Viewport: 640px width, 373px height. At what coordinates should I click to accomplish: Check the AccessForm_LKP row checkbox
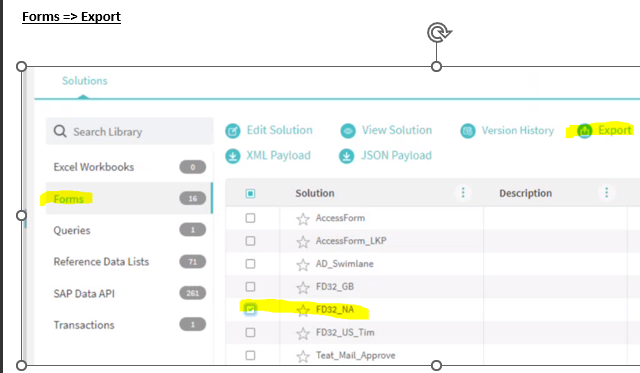(250, 241)
